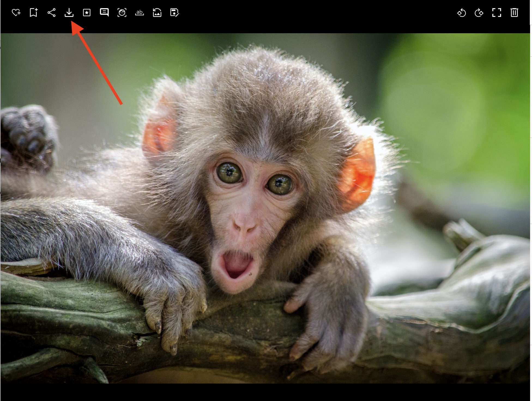Open face recognition tagging icon

pyautogui.click(x=122, y=13)
